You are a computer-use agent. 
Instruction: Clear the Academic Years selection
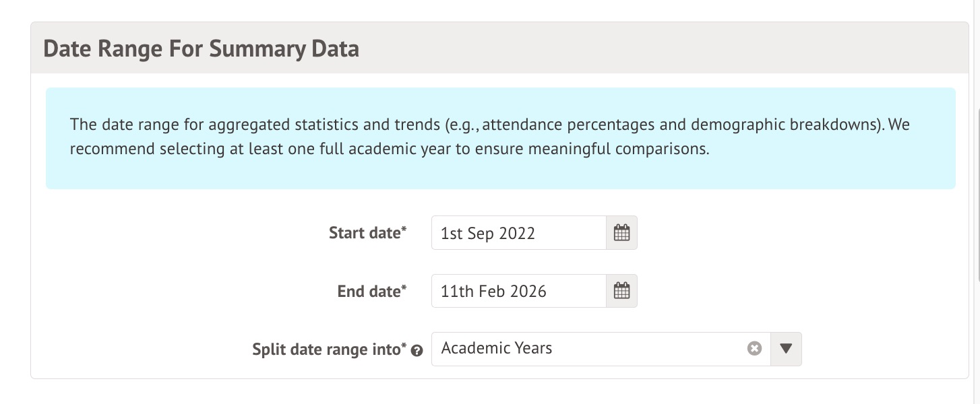(x=754, y=349)
